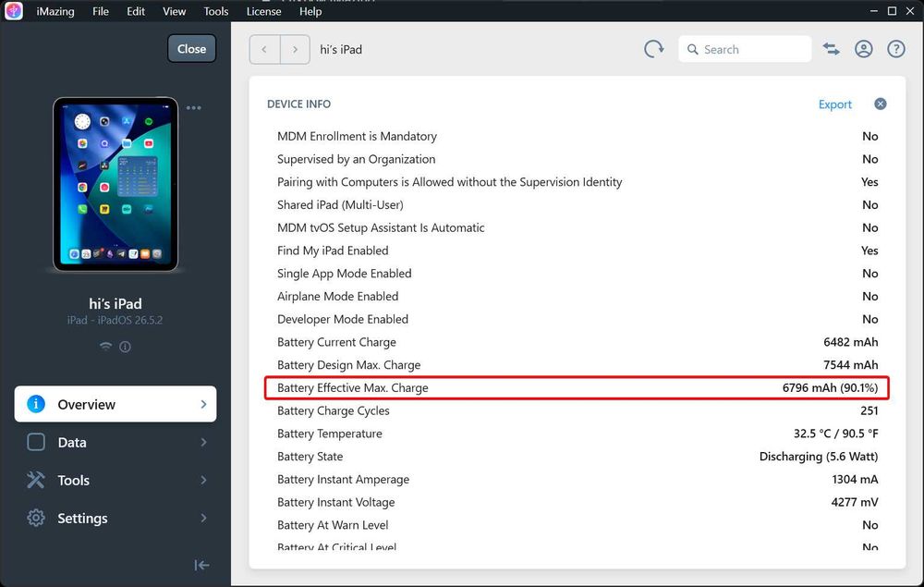Viewport: 924px width, 587px height.
Task: Open the user account icon
Action: [864, 49]
